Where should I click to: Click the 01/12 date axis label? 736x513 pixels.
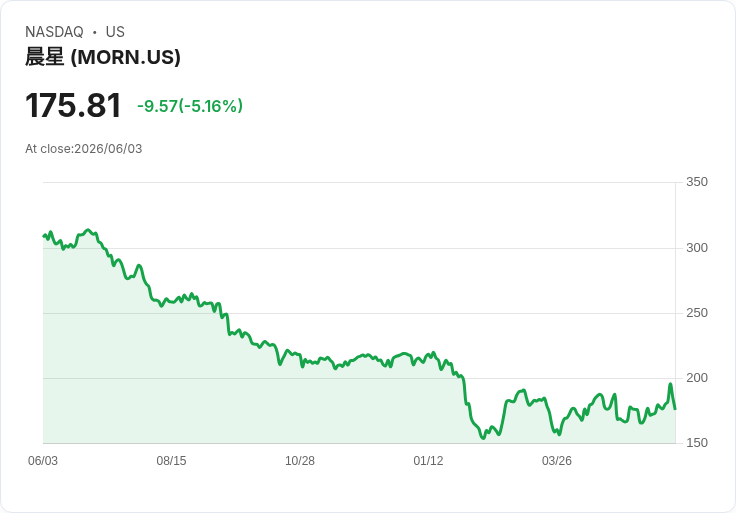(428, 461)
